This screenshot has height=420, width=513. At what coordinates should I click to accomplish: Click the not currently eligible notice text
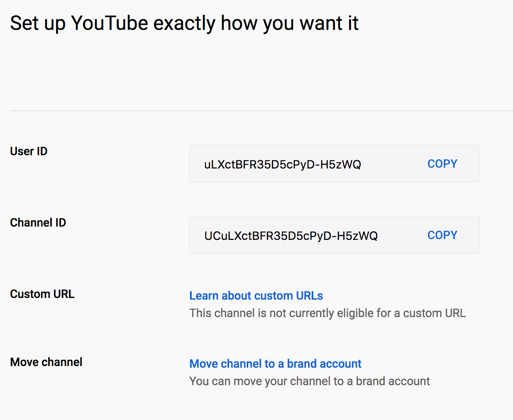click(x=327, y=313)
